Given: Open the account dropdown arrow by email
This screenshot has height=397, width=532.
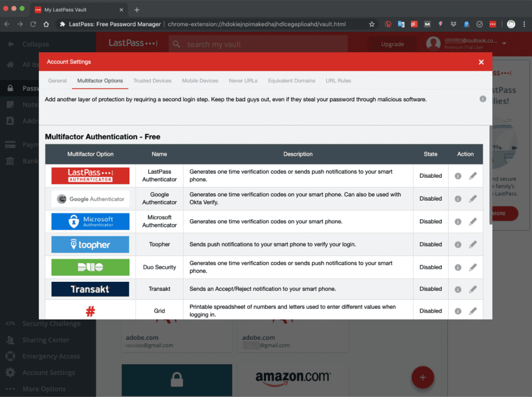Looking at the screenshot, I should tap(504, 43).
